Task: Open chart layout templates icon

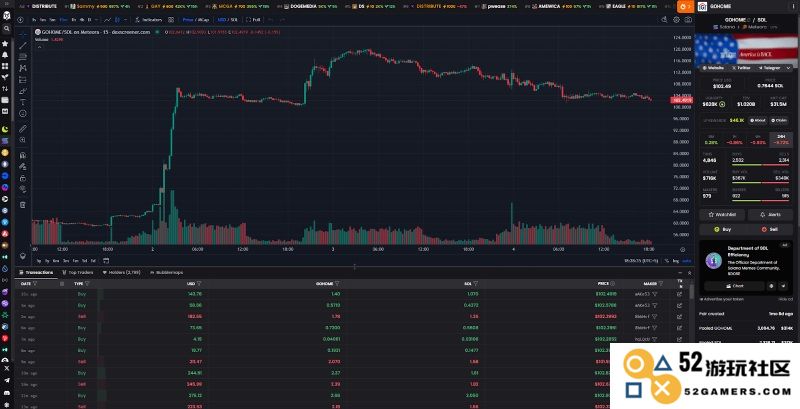Action: (x=171, y=19)
